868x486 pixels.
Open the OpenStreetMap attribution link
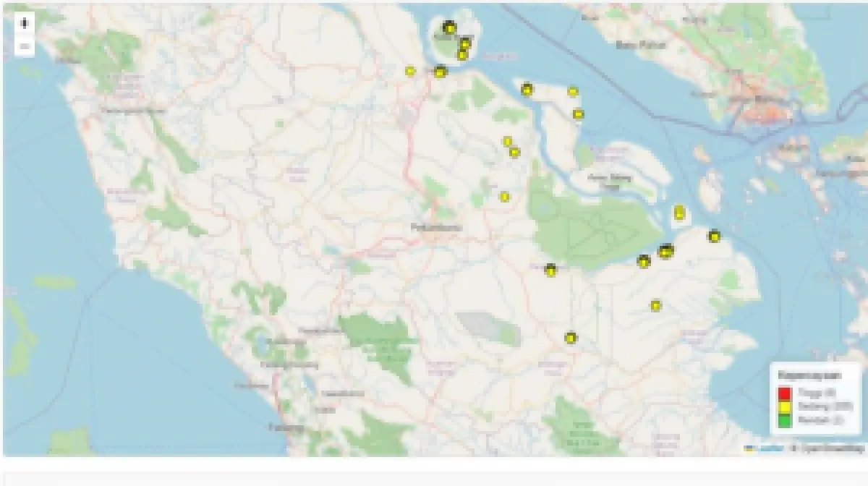click(832, 448)
